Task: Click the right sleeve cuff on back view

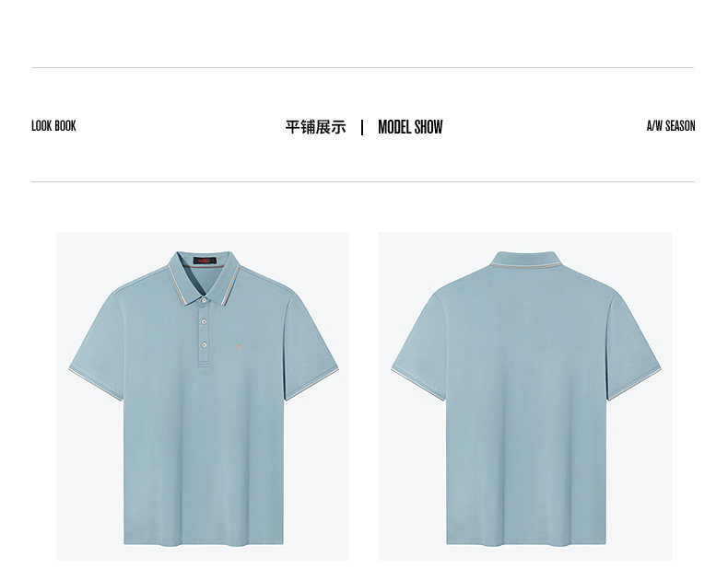Action: click(634, 384)
